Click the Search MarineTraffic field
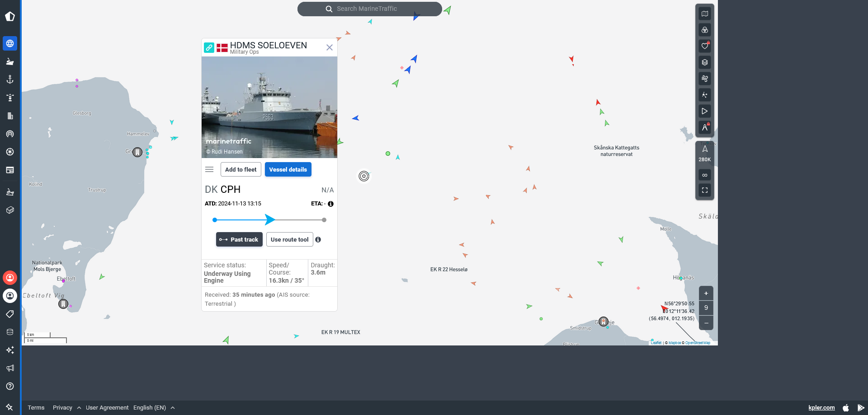This screenshot has width=868, height=415. (x=370, y=9)
